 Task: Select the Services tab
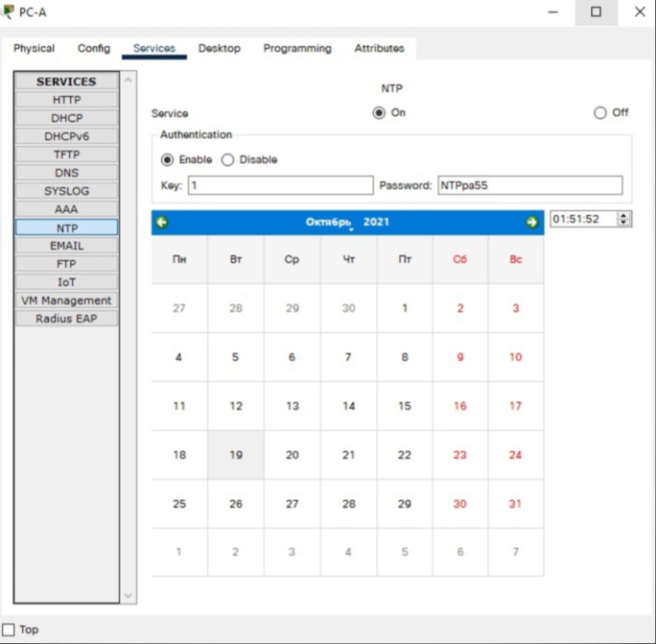(154, 49)
